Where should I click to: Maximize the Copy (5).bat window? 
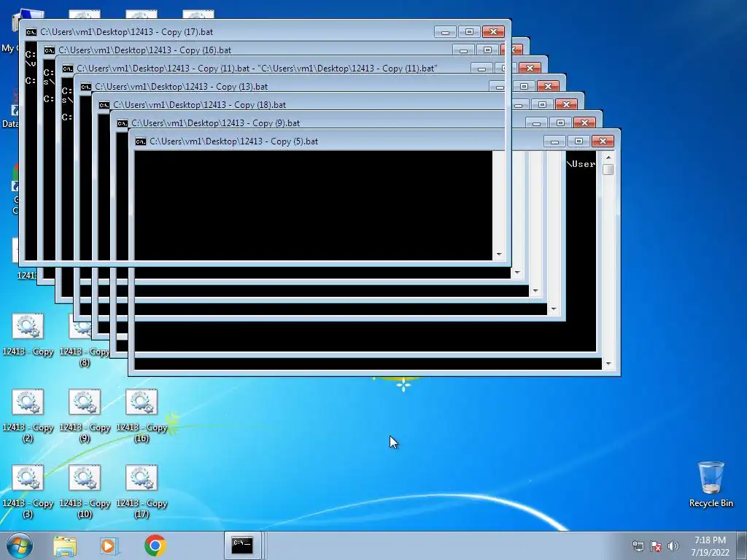click(x=578, y=141)
